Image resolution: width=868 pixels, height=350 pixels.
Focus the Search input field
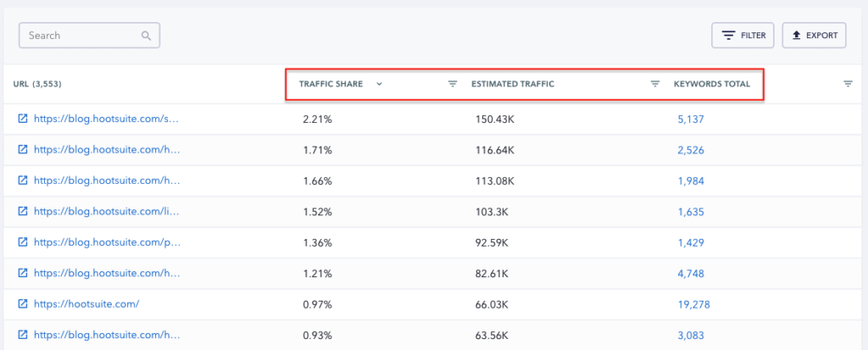(81, 36)
